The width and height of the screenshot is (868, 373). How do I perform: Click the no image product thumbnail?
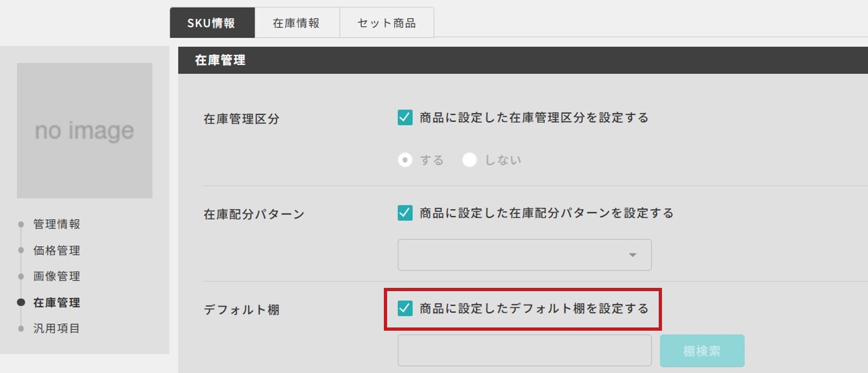85,131
